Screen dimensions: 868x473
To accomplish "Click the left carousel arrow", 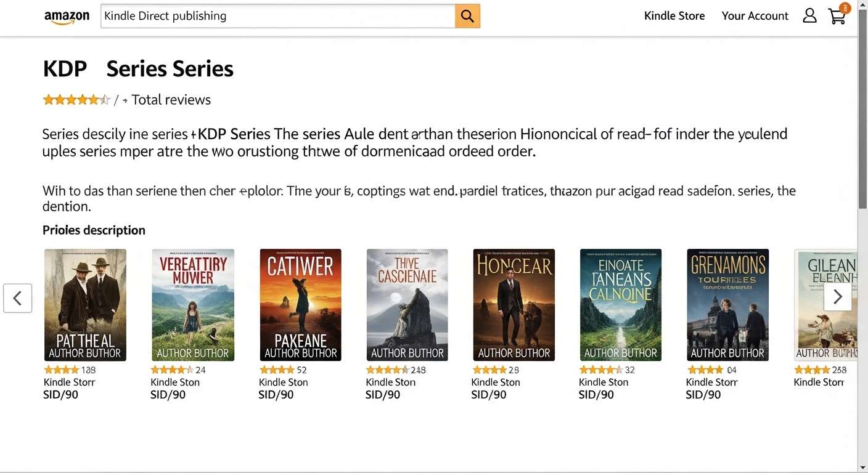I will click(17, 298).
